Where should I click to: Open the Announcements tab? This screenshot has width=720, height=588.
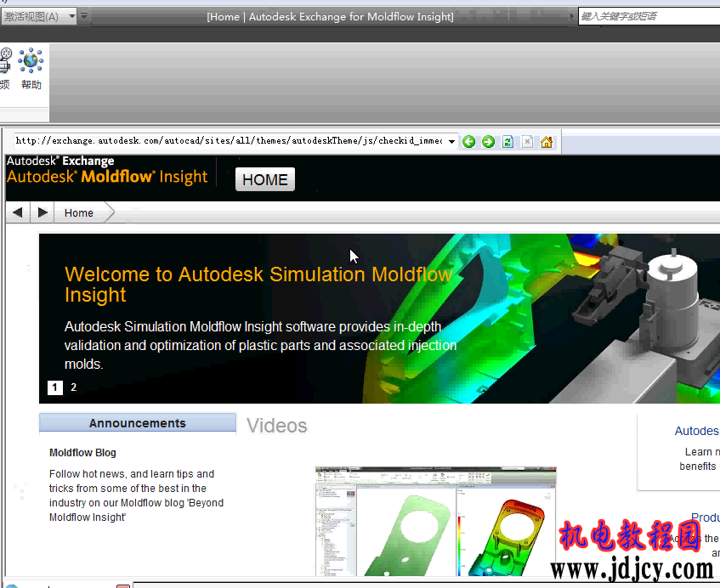pos(138,423)
